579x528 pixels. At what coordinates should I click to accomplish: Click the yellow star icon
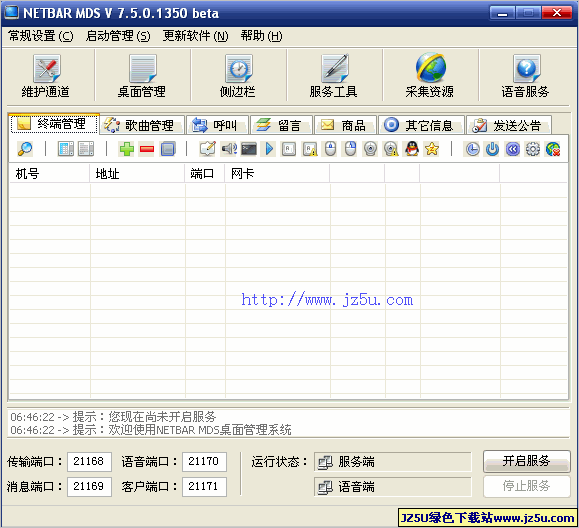click(432, 149)
